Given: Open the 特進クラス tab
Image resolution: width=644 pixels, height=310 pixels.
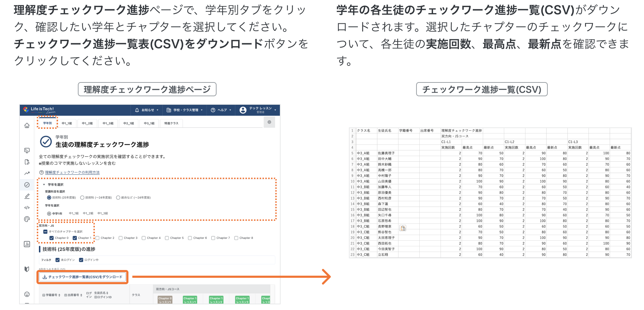Looking at the screenshot, I should click(171, 123).
